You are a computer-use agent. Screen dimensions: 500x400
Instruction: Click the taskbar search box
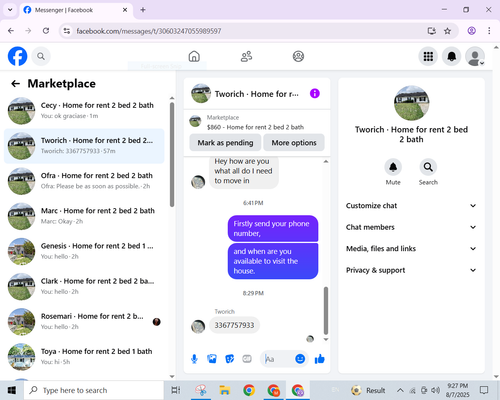pyautogui.click(x=94, y=390)
